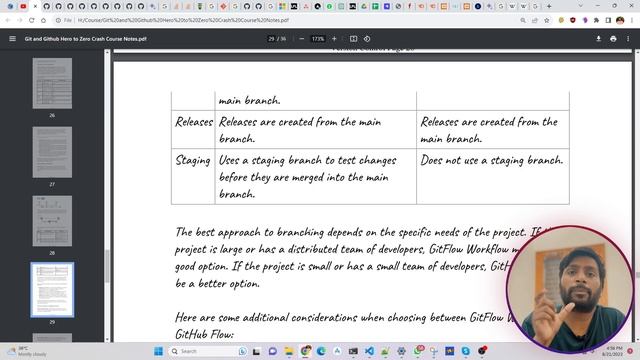Open the Chrome extensions puzzle icon
Screen dimensions: 640x360
[596, 20]
